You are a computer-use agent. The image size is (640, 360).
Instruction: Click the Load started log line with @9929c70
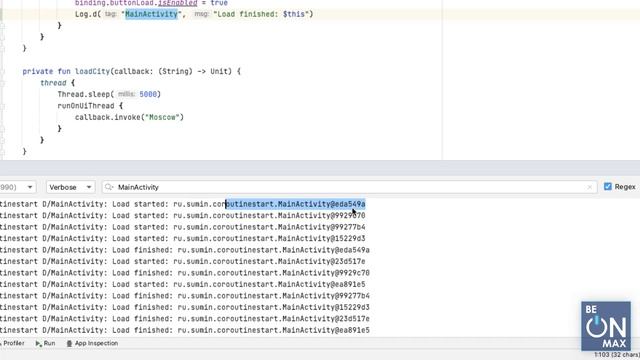183,216
